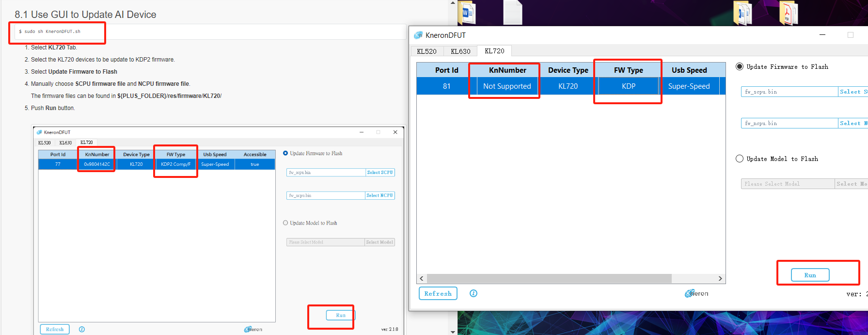868x335 pixels.
Task: Click the Select button beside the right fw_scpu.bin field
Action: coord(853,92)
